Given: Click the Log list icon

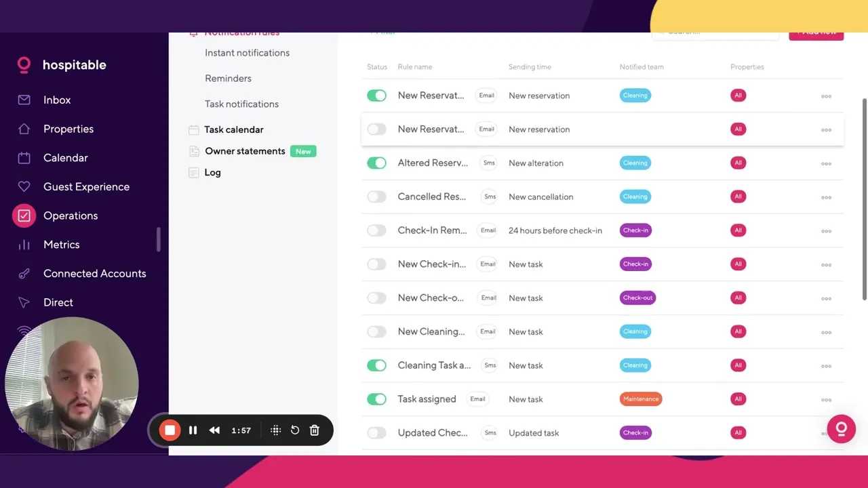Looking at the screenshot, I should [x=193, y=173].
